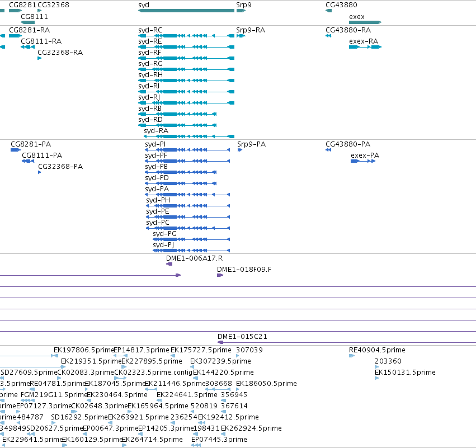Click the EK186050.5prime EST label

tap(267, 384)
